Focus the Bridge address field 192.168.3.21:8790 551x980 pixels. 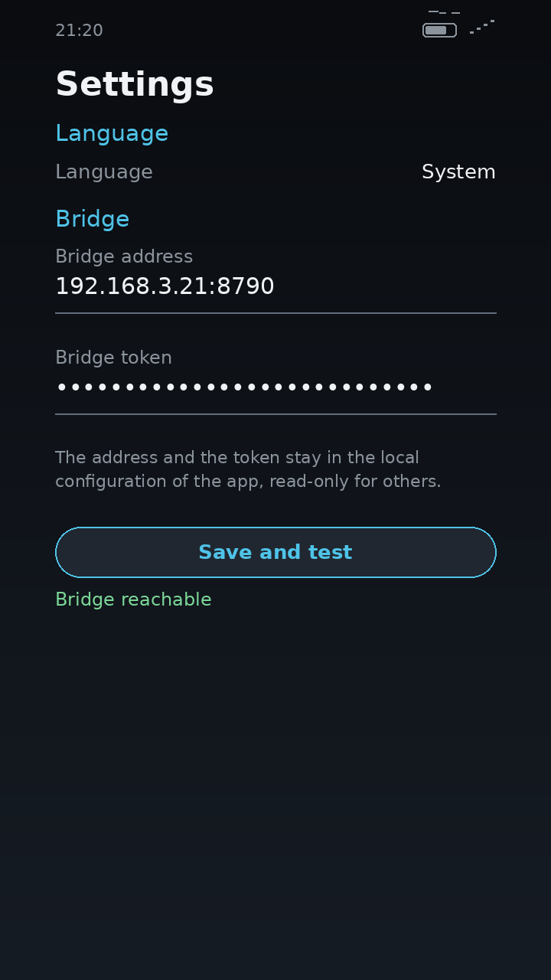tap(275, 286)
